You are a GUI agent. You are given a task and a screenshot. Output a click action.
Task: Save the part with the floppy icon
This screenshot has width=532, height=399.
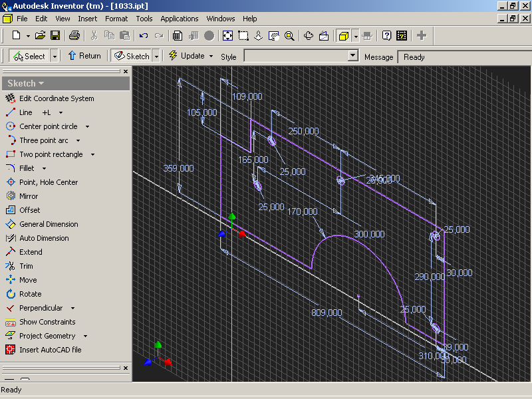(x=55, y=35)
